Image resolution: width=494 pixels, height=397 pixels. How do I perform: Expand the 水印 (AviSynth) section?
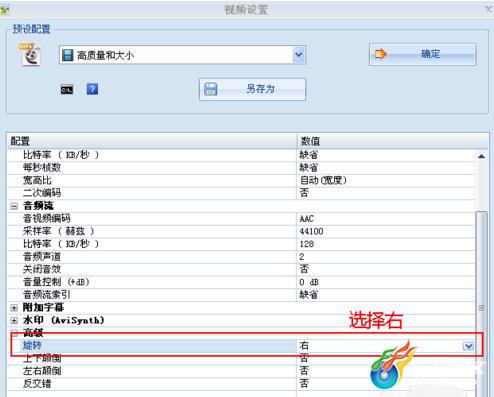pyautogui.click(x=14, y=321)
